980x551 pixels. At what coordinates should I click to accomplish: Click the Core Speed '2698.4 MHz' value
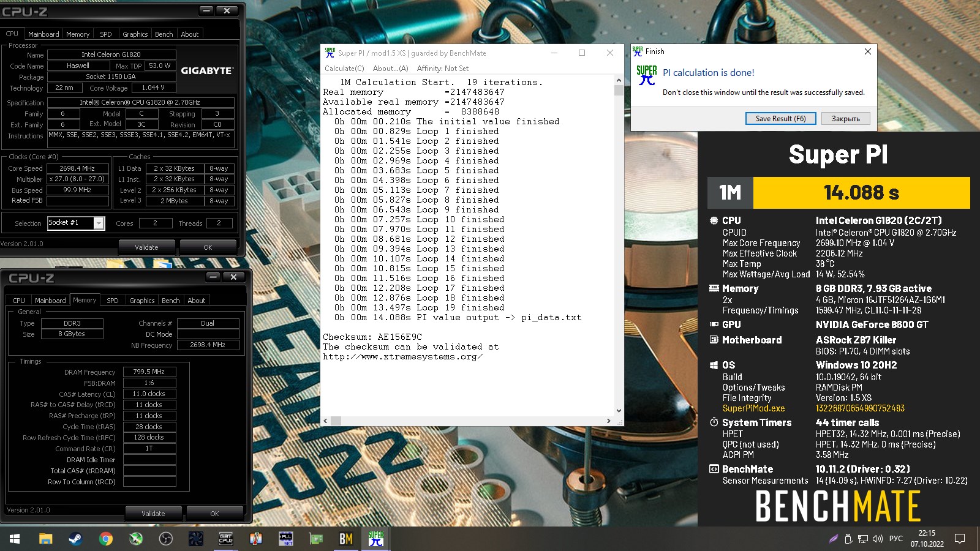tap(77, 168)
